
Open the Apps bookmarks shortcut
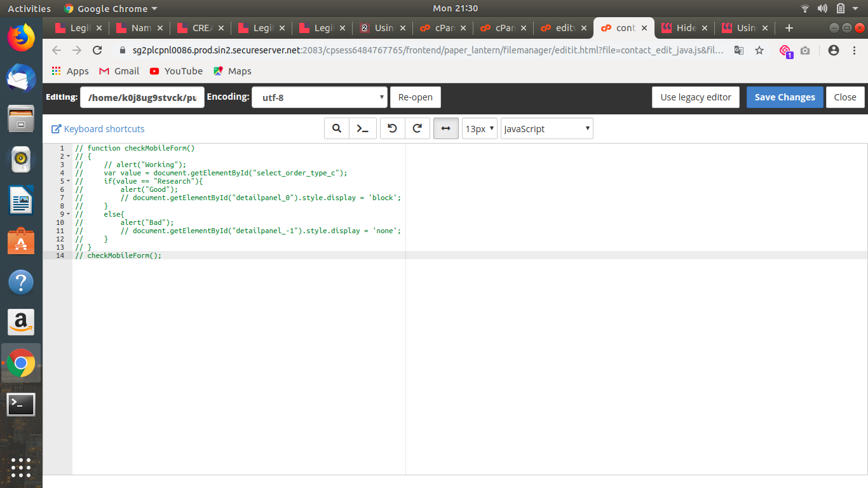[x=70, y=71]
